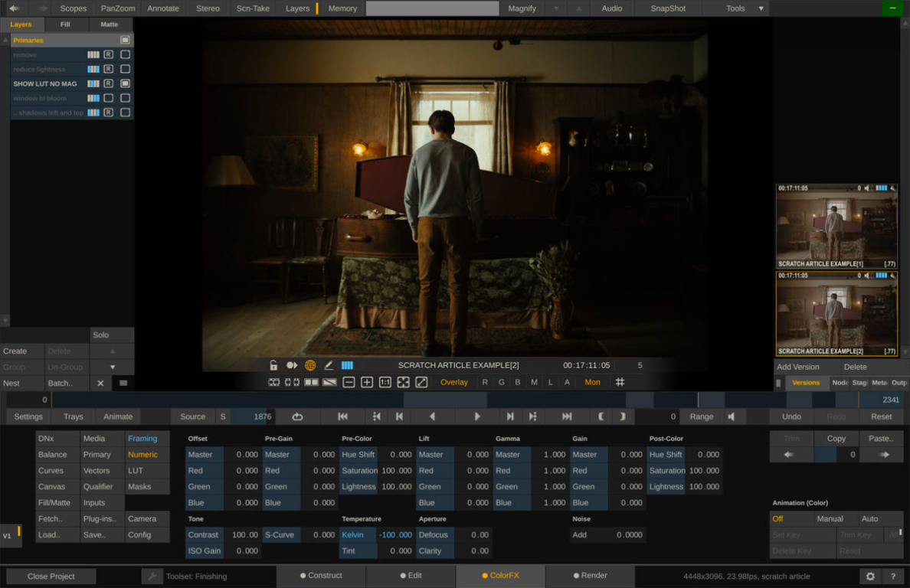Open the Tools dropdown arrow
Screen dimensions: 910x588
[x=761, y=8]
